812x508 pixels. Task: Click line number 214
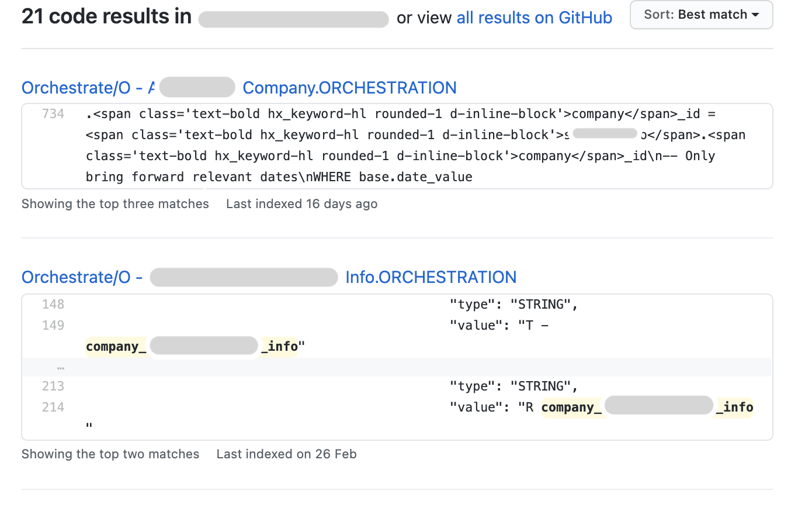click(x=53, y=407)
